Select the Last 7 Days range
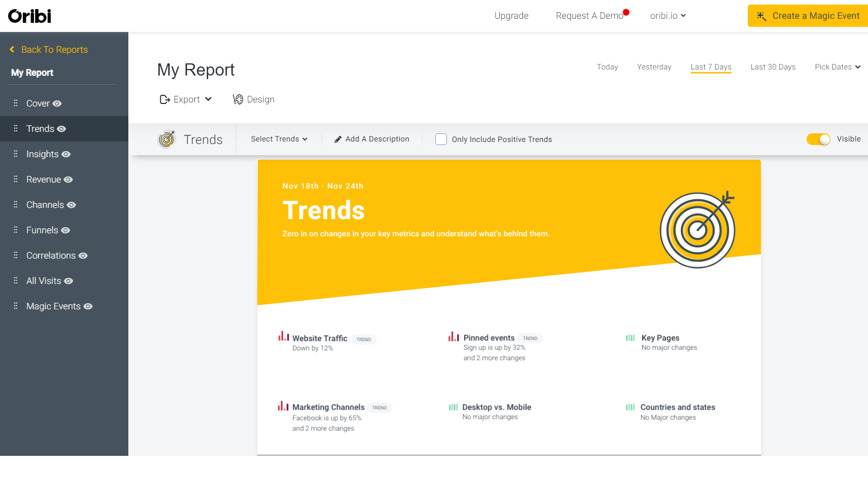The width and height of the screenshot is (868, 502). pos(711,67)
